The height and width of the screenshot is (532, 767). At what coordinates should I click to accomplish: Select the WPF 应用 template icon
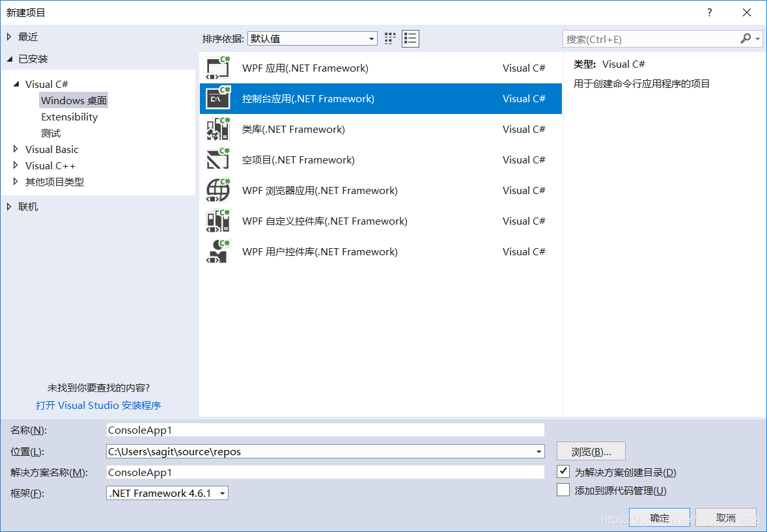click(x=218, y=68)
